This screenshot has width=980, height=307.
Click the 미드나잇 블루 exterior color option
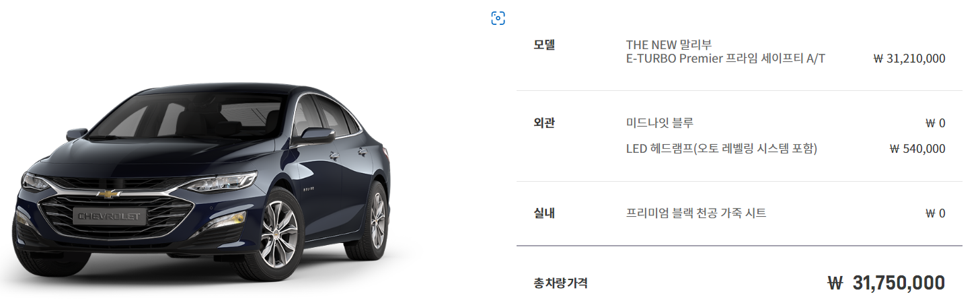tap(659, 123)
